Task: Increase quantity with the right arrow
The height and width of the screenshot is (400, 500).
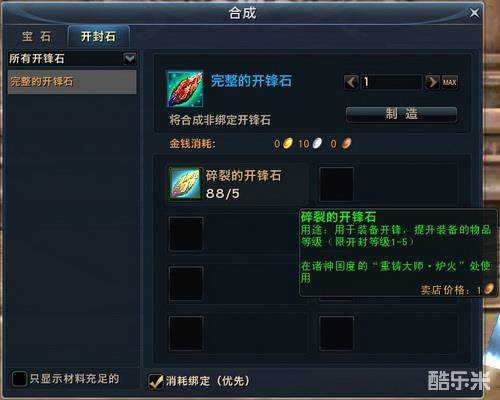Action: (432, 82)
